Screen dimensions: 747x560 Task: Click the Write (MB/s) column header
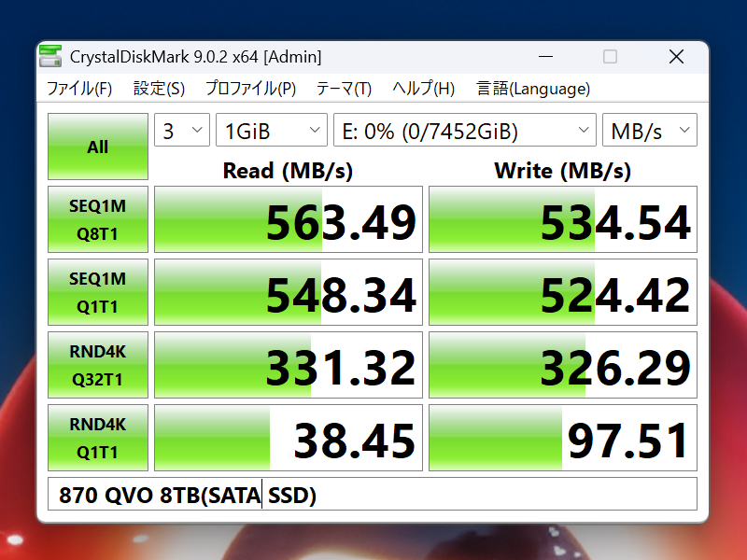pyautogui.click(x=563, y=171)
